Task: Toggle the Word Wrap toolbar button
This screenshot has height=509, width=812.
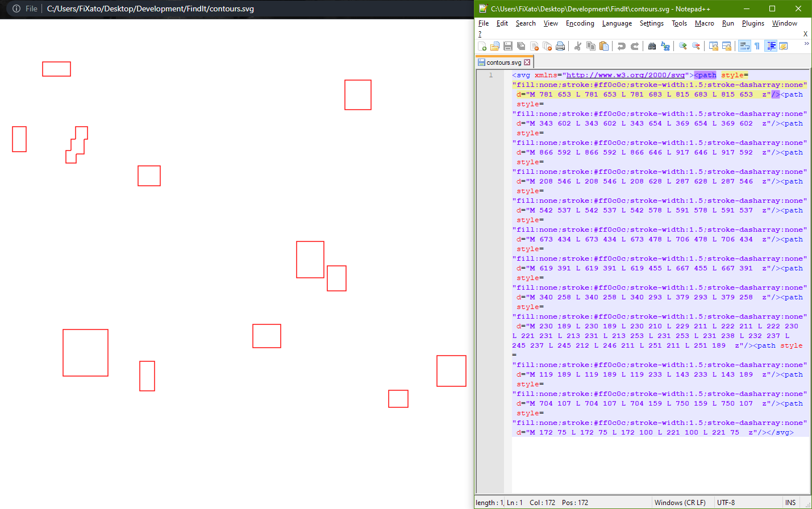Action: pos(744,47)
